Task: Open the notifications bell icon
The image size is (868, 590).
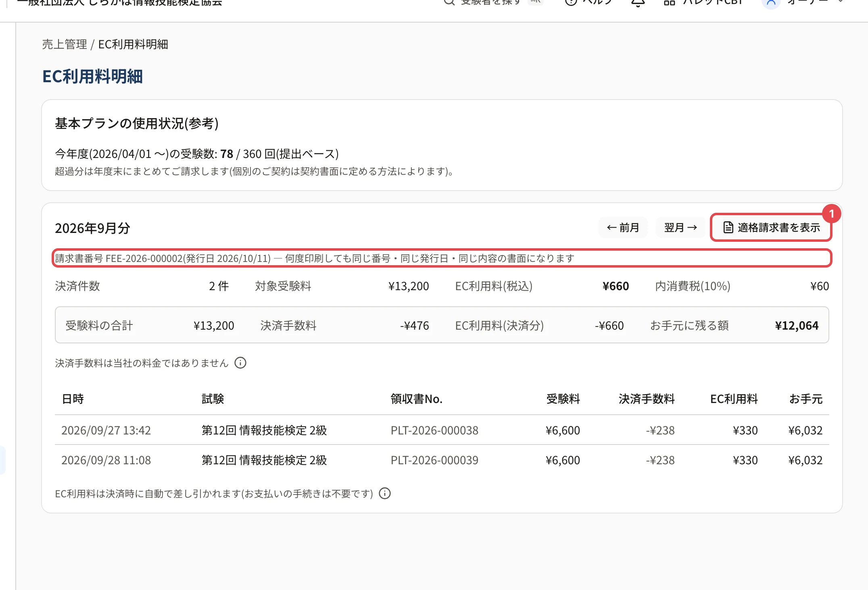Action: tap(638, 2)
